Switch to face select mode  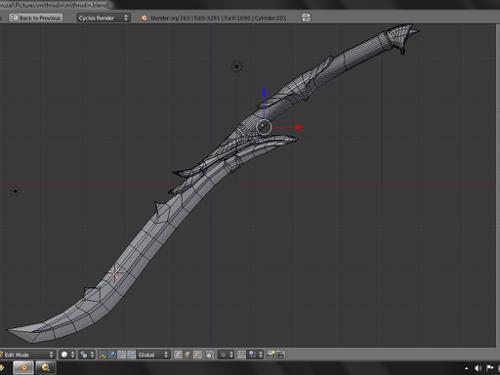point(197,355)
